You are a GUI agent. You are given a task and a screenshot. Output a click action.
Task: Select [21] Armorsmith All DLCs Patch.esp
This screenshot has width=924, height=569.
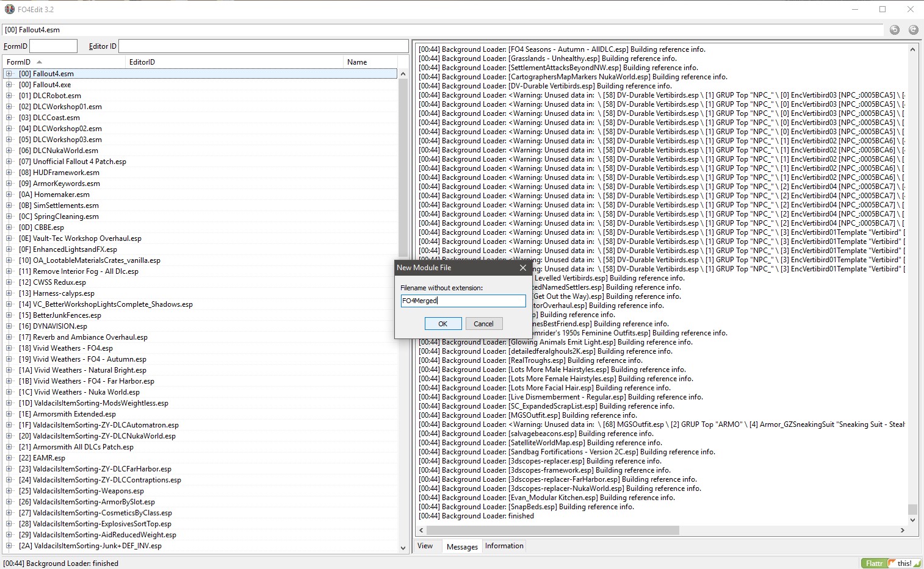pyautogui.click(x=76, y=447)
